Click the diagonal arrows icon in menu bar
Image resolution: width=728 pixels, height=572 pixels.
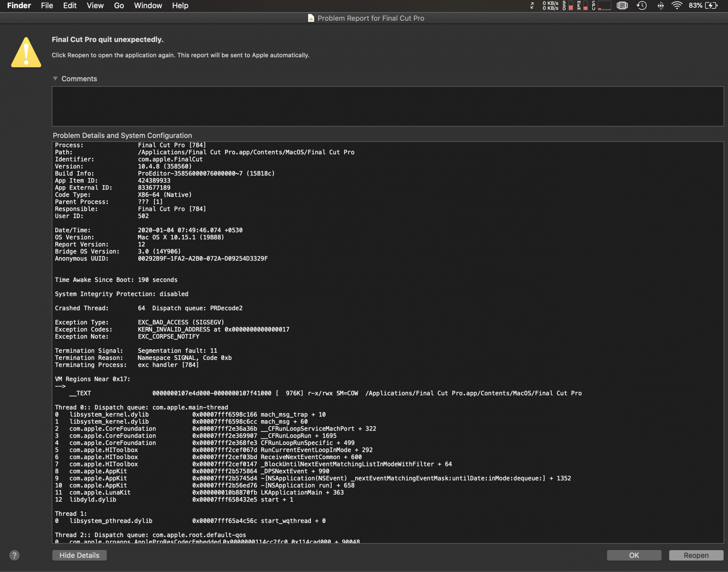tap(532, 5)
